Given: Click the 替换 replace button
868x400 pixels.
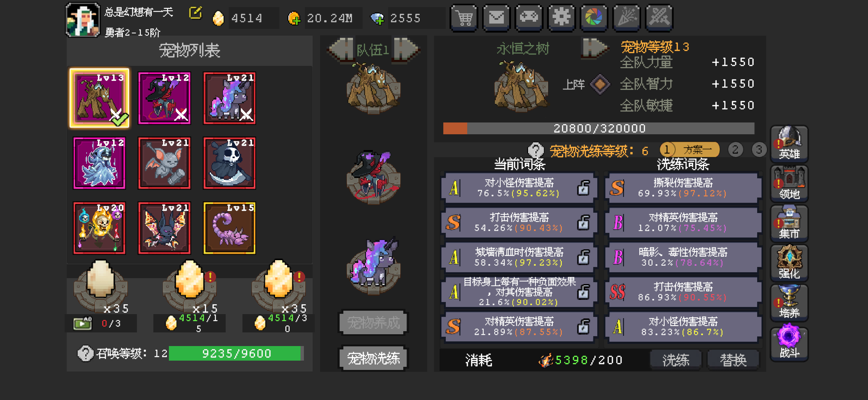Looking at the screenshot, I should point(733,360).
